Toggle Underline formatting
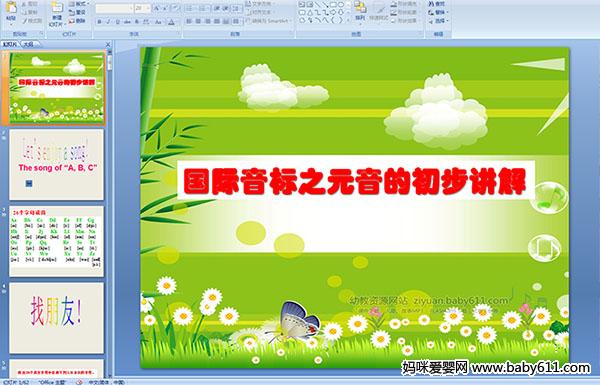This screenshot has height=385, width=600. (x=117, y=22)
